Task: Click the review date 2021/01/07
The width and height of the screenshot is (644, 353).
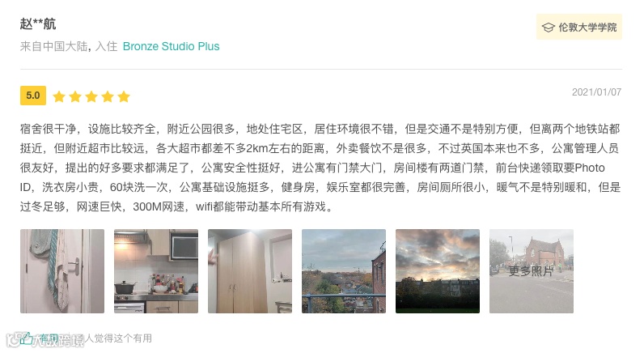Action: pyautogui.click(x=596, y=92)
